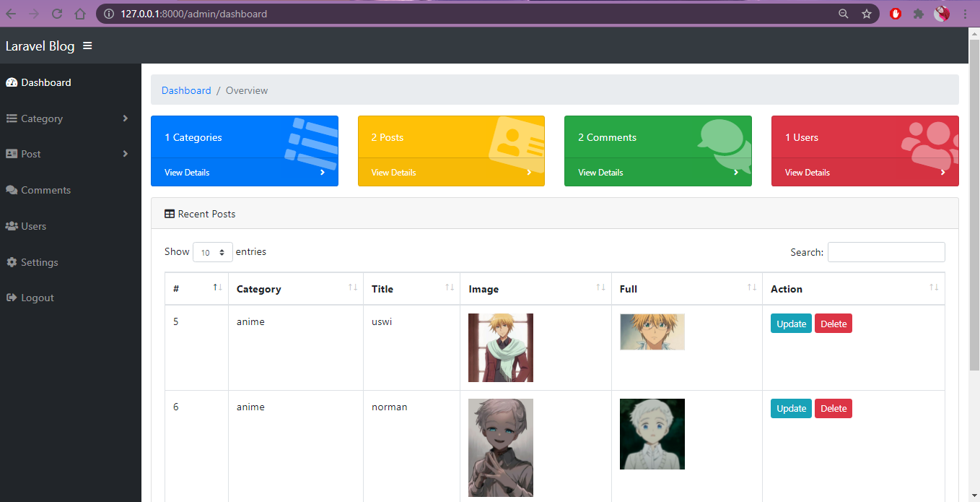Screen dimensions: 980x502
Task: View Details of the Comments card
Action: click(600, 173)
